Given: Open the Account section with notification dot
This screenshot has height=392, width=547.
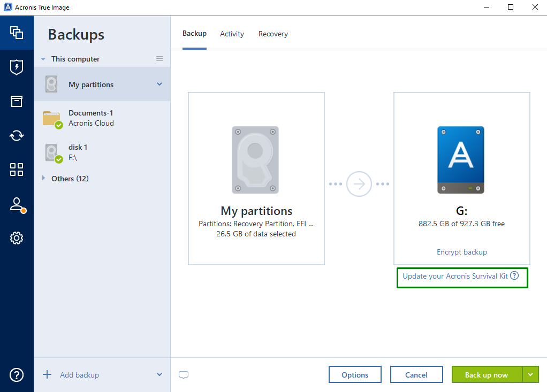Looking at the screenshot, I should click(x=17, y=204).
